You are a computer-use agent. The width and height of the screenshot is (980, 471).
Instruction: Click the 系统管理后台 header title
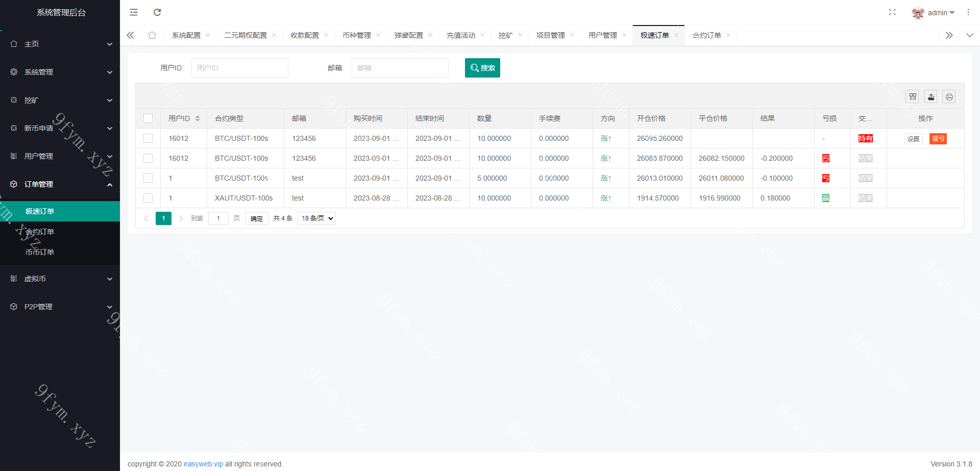[61, 13]
